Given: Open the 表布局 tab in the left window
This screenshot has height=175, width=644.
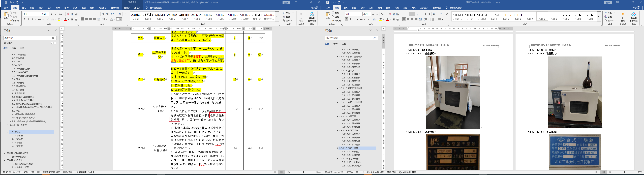Looking at the screenshot, I should (137, 8).
